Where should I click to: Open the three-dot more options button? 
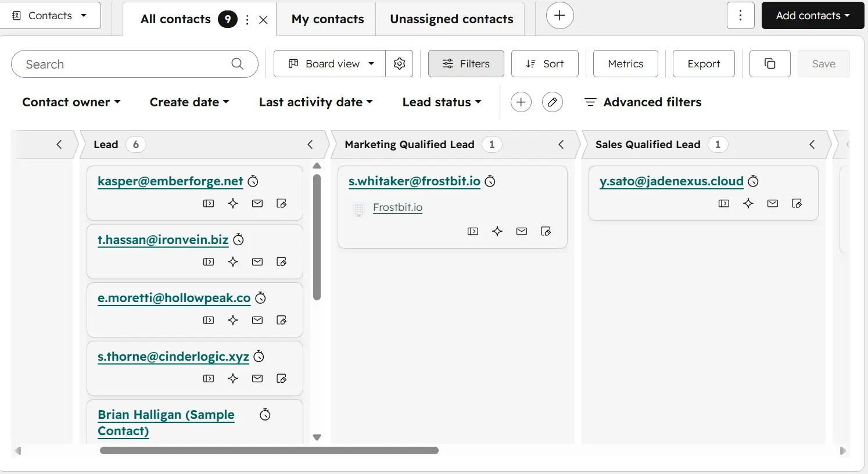[x=740, y=16]
